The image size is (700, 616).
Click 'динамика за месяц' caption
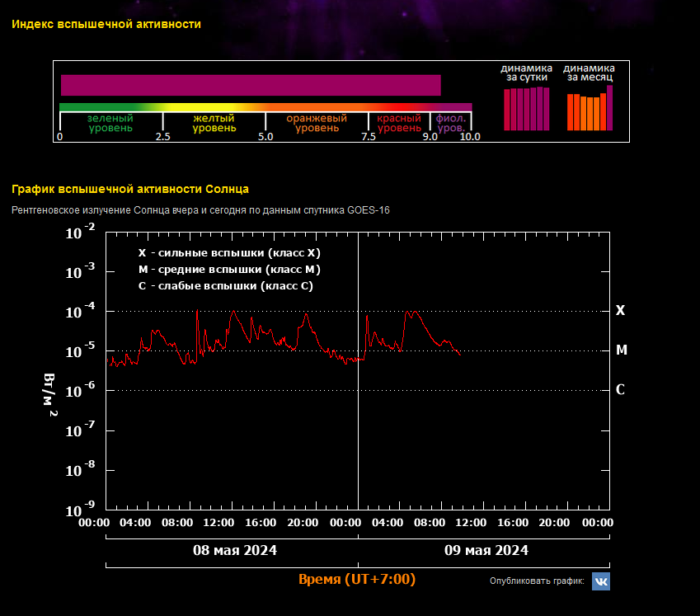[590, 73]
